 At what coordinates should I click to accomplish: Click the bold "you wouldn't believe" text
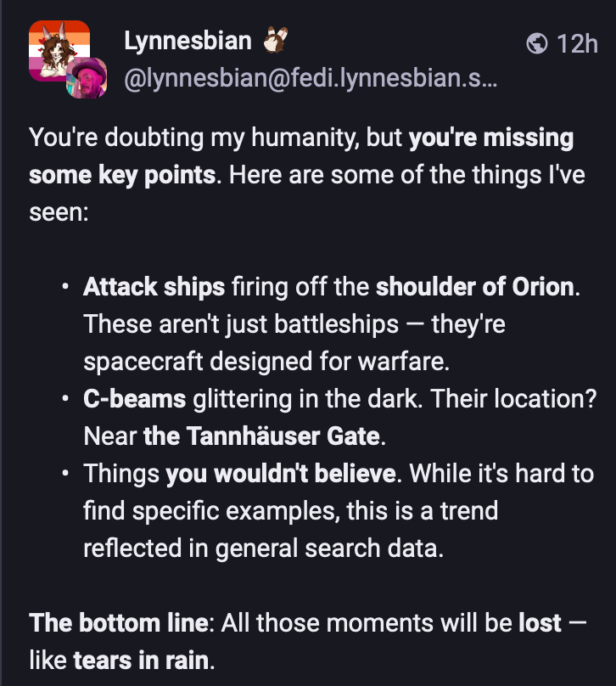[x=280, y=473]
